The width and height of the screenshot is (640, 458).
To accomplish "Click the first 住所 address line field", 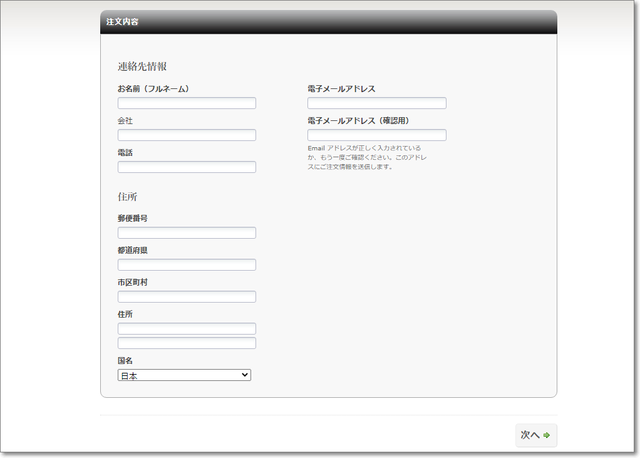I will coord(187,328).
